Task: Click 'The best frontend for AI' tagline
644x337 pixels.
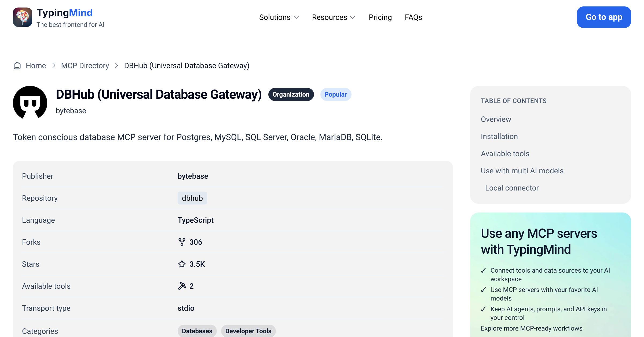Action: tap(70, 25)
